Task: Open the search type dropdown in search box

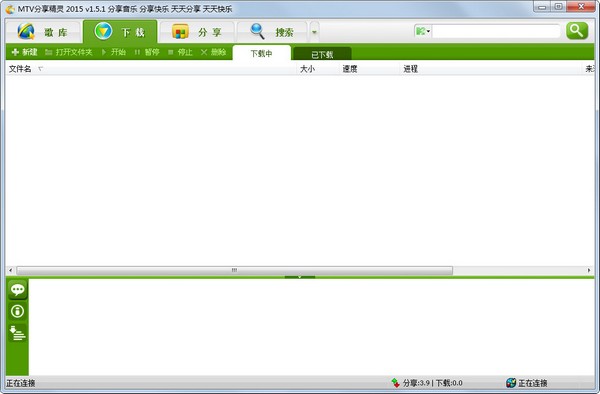Action: (423, 31)
